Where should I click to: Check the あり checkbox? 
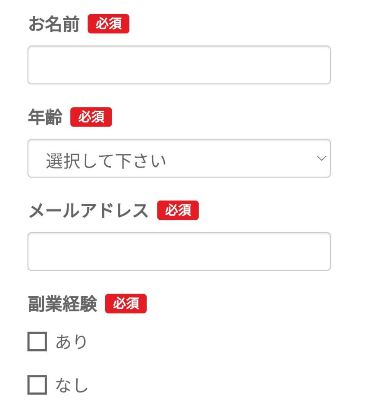coord(37,342)
